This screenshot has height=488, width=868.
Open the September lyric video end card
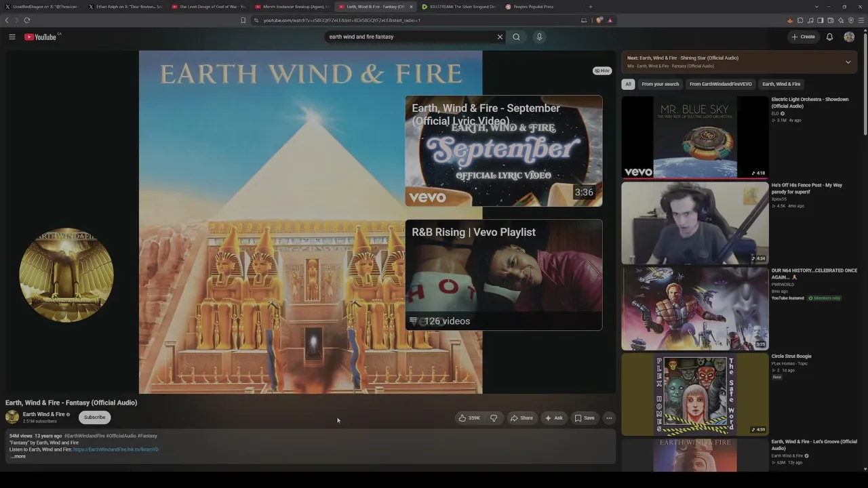(x=504, y=151)
